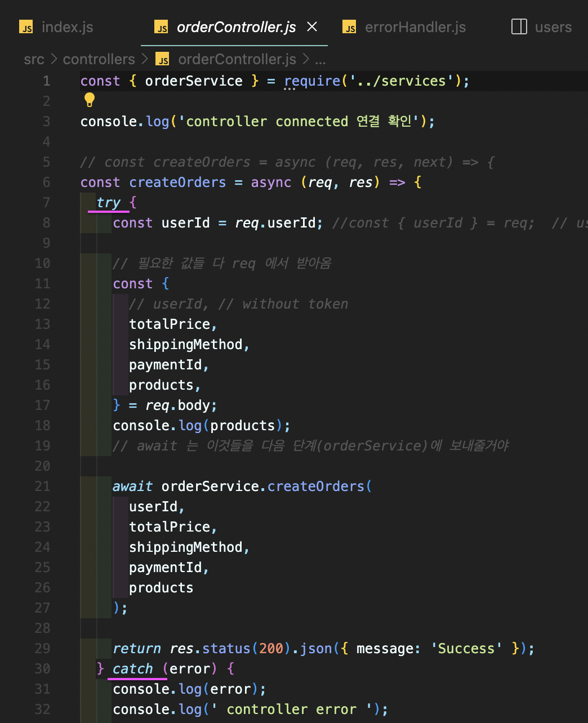The width and height of the screenshot is (588, 723).
Task: Click 'req.body' on line 17
Action: 178,405
